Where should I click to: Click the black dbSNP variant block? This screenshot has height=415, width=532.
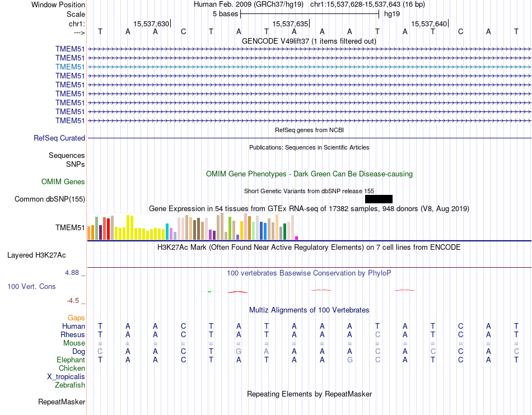coord(379,199)
